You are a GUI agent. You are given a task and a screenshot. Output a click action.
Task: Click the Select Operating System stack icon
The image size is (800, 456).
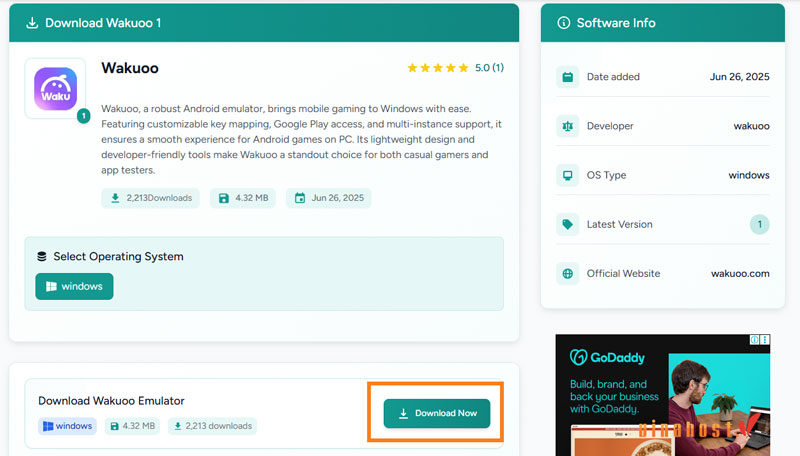point(42,257)
